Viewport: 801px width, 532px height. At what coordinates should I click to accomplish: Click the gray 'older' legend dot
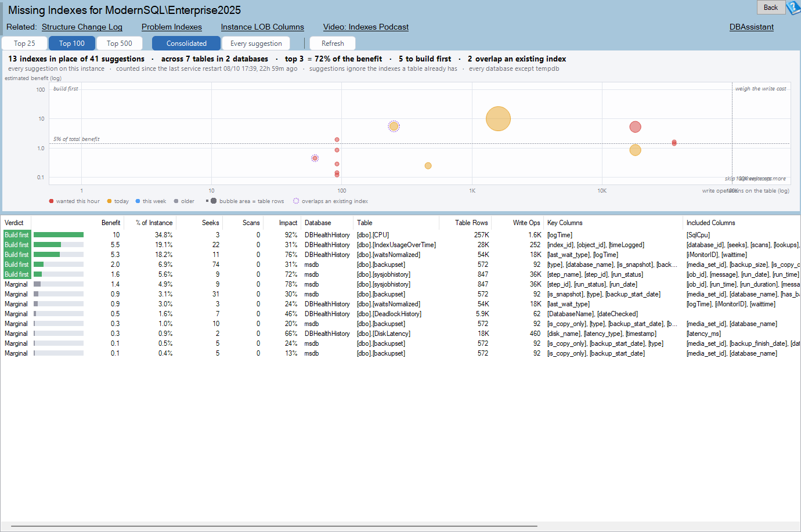pyautogui.click(x=176, y=201)
